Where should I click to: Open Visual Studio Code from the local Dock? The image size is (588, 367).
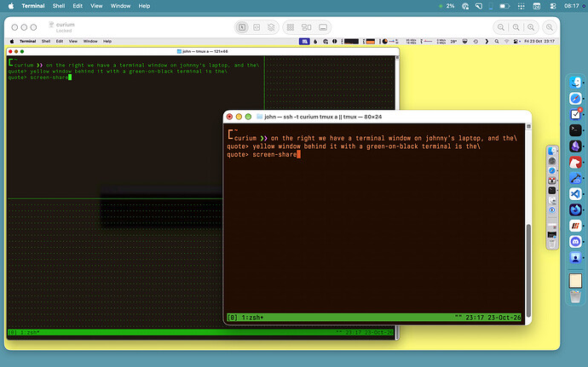coord(575,194)
